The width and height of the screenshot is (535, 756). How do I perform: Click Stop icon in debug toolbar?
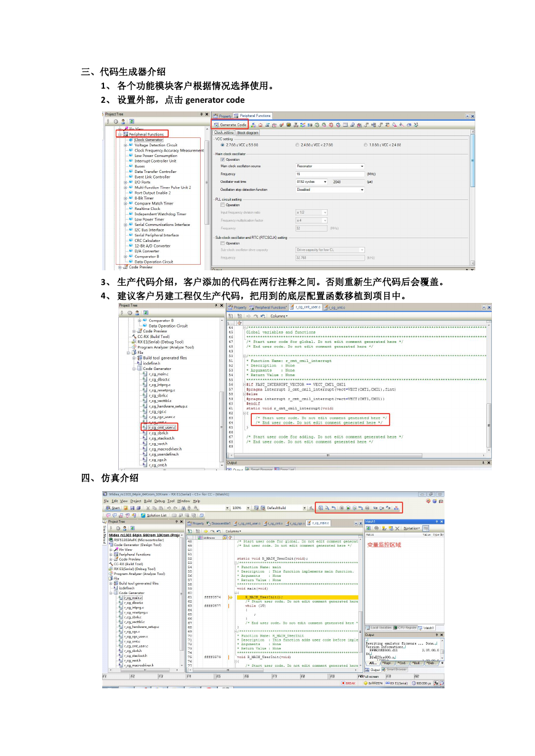pyautogui.click(x=342, y=508)
